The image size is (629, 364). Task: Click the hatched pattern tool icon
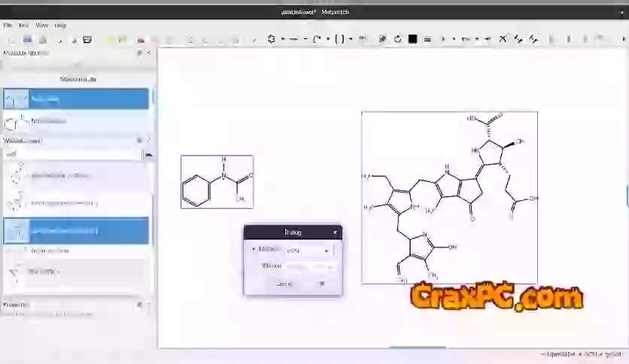coord(382,39)
